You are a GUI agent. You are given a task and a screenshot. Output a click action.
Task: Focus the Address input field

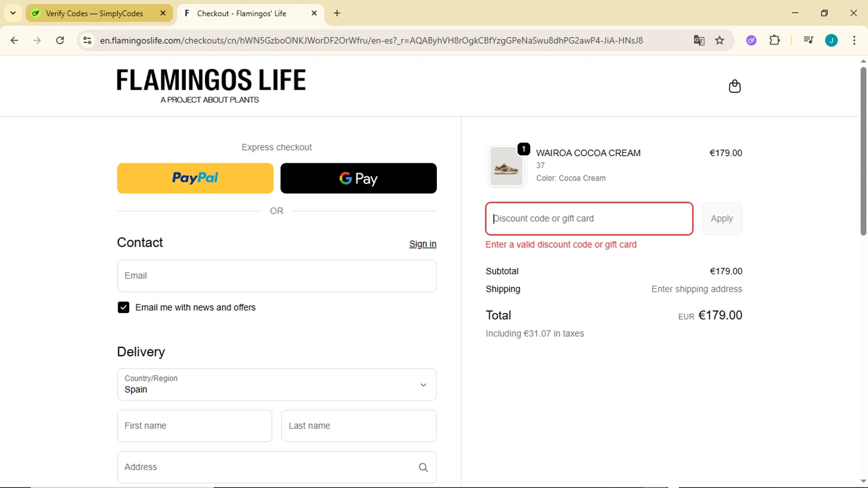pyautogui.click(x=277, y=467)
